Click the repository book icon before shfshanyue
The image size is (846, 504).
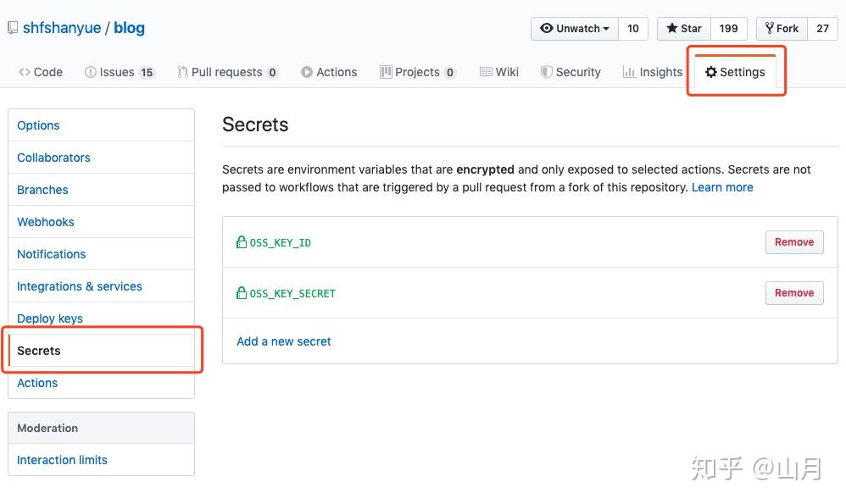pyautogui.click(x=12, y=27)
